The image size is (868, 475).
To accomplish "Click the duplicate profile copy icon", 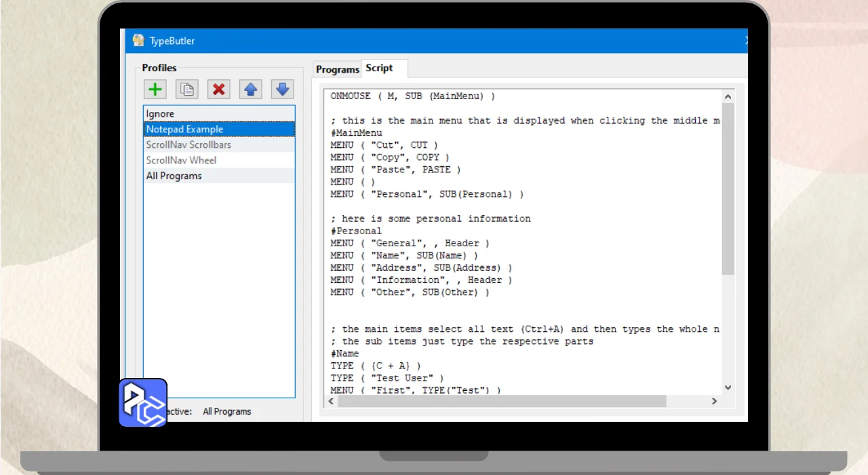I will click(x=187, y=89).
